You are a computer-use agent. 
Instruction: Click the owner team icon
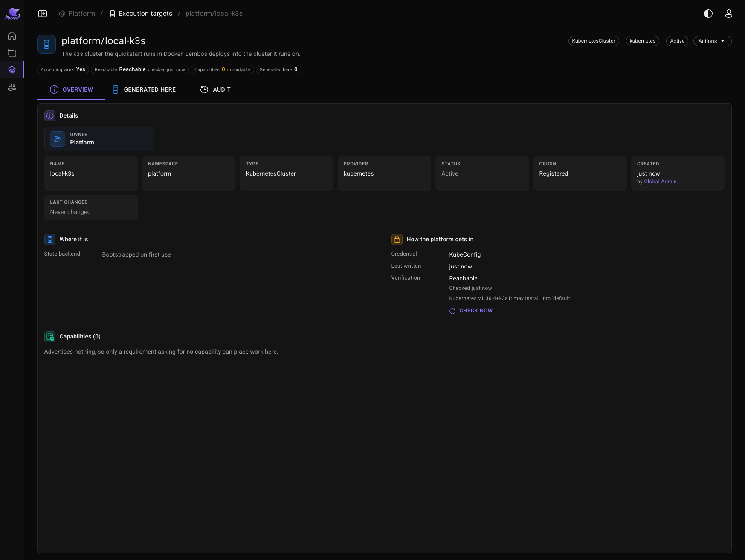pos(58,139)
